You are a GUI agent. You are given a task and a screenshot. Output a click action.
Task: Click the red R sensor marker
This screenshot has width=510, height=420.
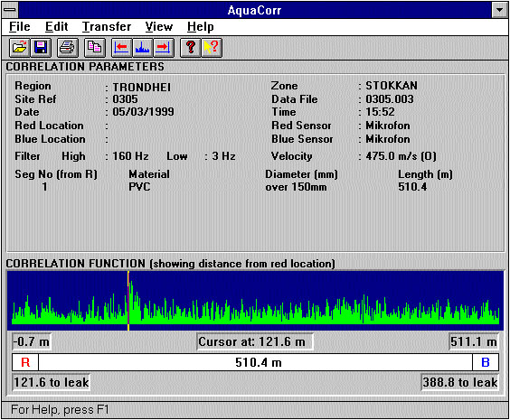pyautogui.click(x=25, y=362)
